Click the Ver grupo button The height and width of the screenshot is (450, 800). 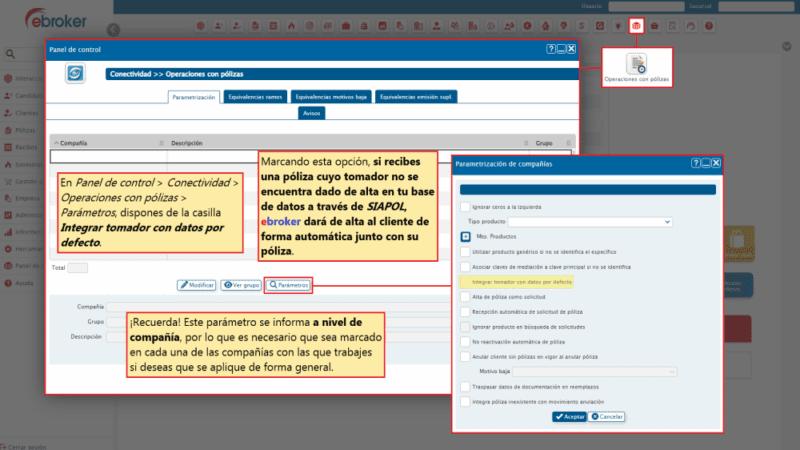pos(241,285)
